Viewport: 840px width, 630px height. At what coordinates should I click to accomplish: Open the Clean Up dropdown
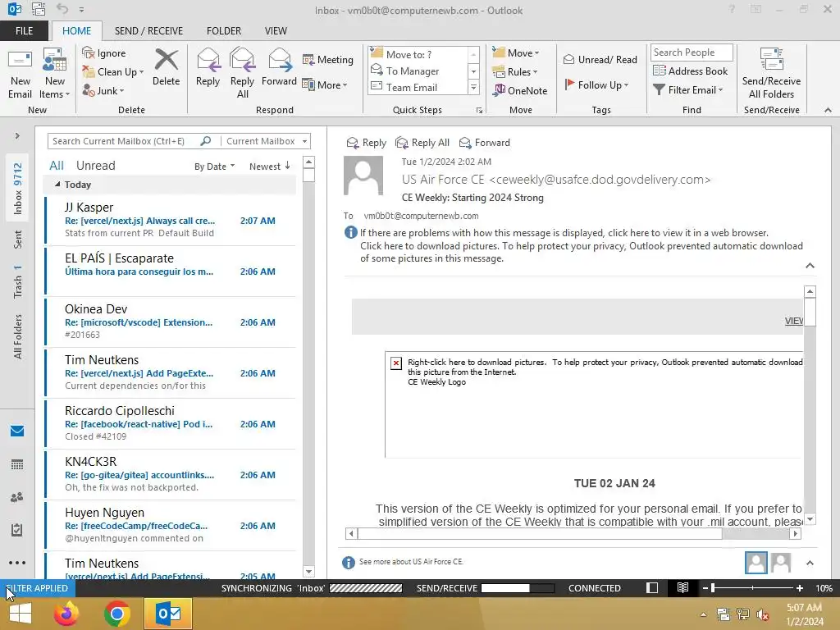point(113,72)
